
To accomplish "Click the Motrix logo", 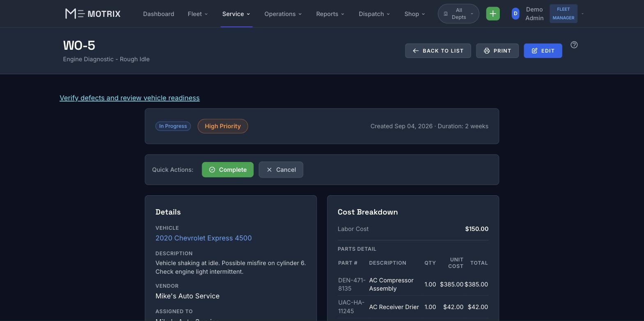I will 93,14.
